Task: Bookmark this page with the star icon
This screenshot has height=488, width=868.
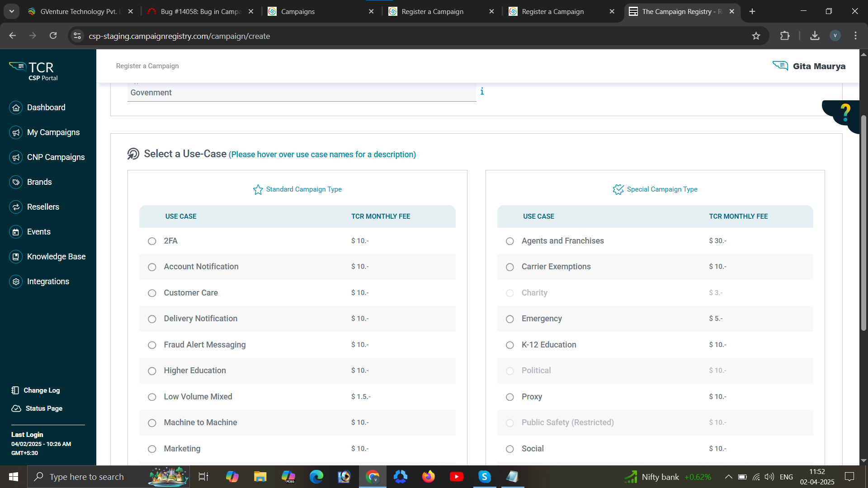Action: pos(756,36)
